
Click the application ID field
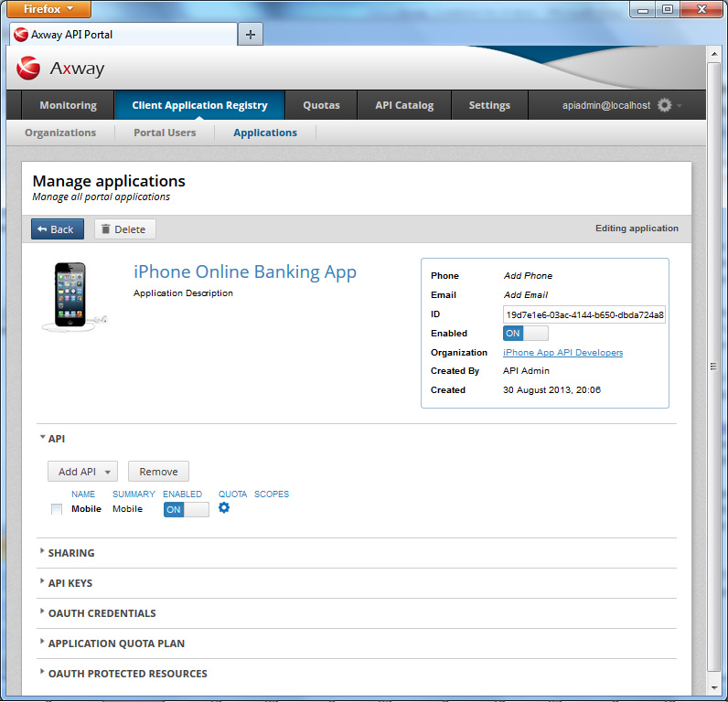click(x=584, y=314)
